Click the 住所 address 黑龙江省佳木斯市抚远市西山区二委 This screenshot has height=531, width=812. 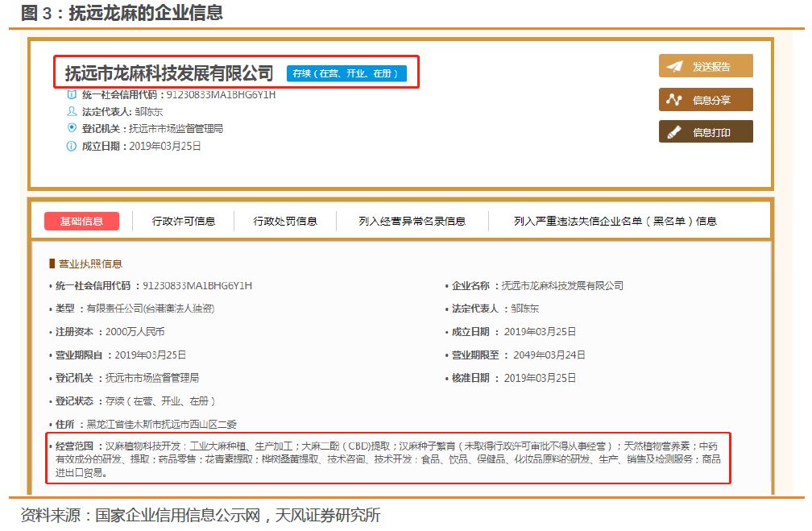pos(162,425)
